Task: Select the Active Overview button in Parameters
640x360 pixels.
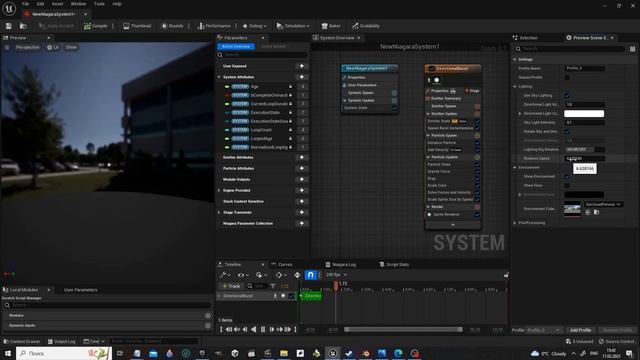Action: tap(236, 47)
